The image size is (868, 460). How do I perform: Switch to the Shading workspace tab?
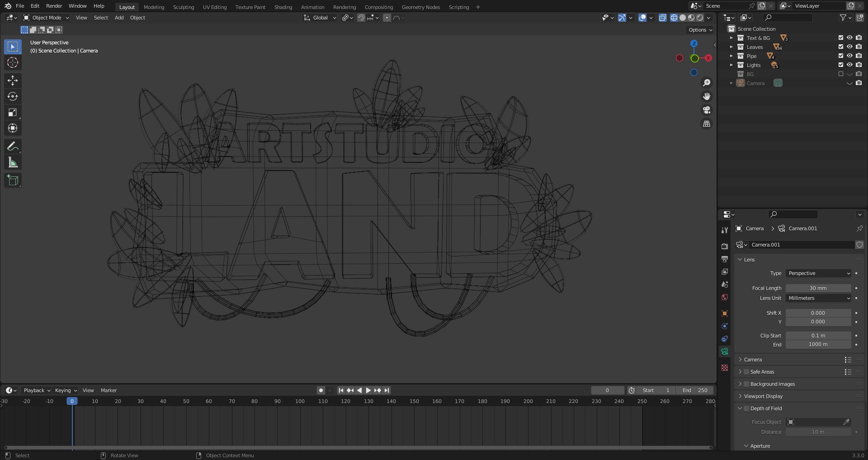point(283,7)
